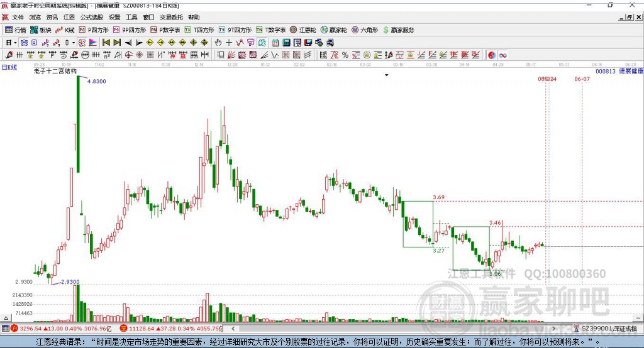Open the 江恩 menu

(69, 17)
